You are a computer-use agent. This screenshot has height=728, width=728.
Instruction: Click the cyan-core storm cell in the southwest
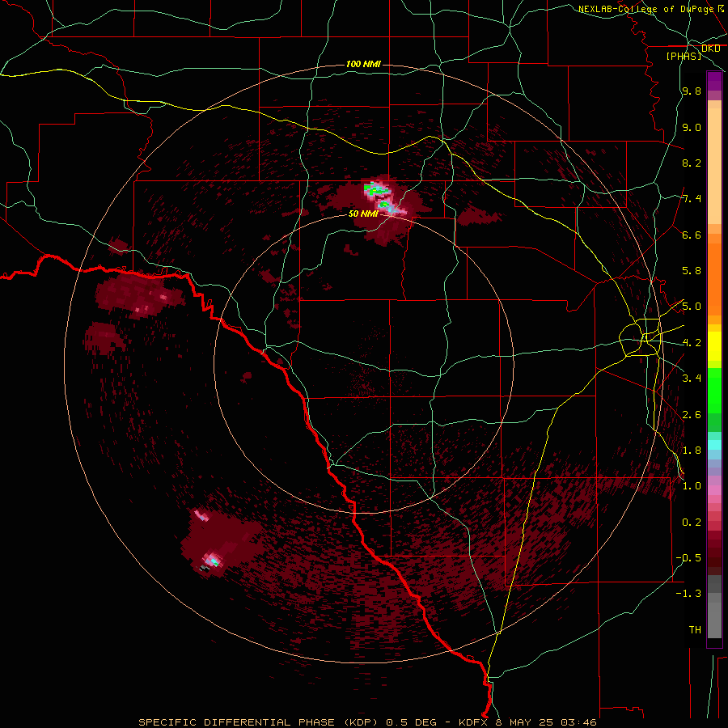tap(213, 561)
